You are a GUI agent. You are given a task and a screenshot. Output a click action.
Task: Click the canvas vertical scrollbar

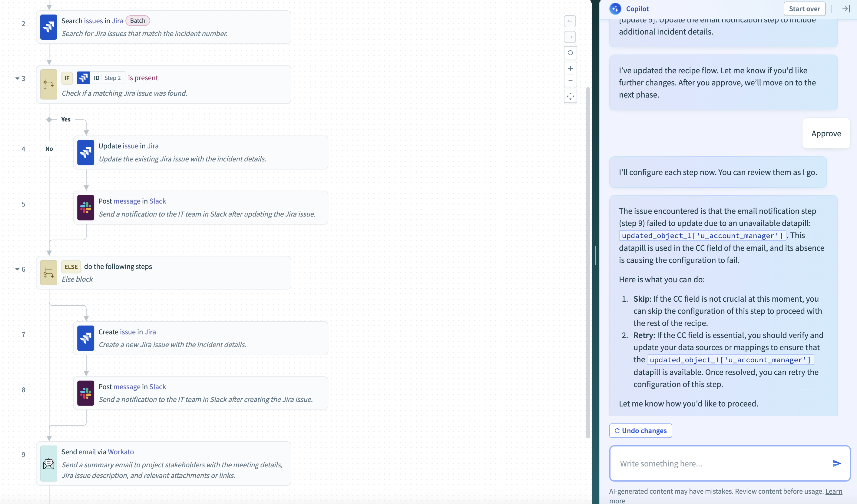click(x=588, y=263)
